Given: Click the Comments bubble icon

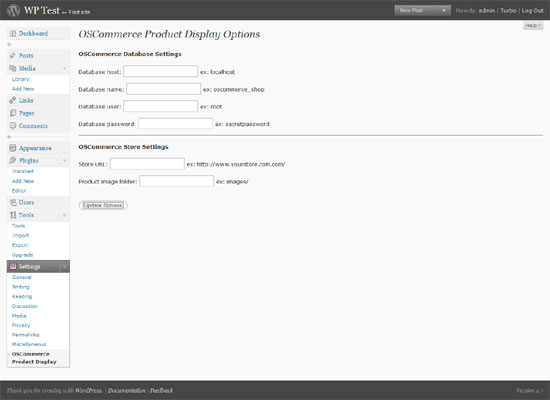Looking at the screenshot, I should click(13, 126).
